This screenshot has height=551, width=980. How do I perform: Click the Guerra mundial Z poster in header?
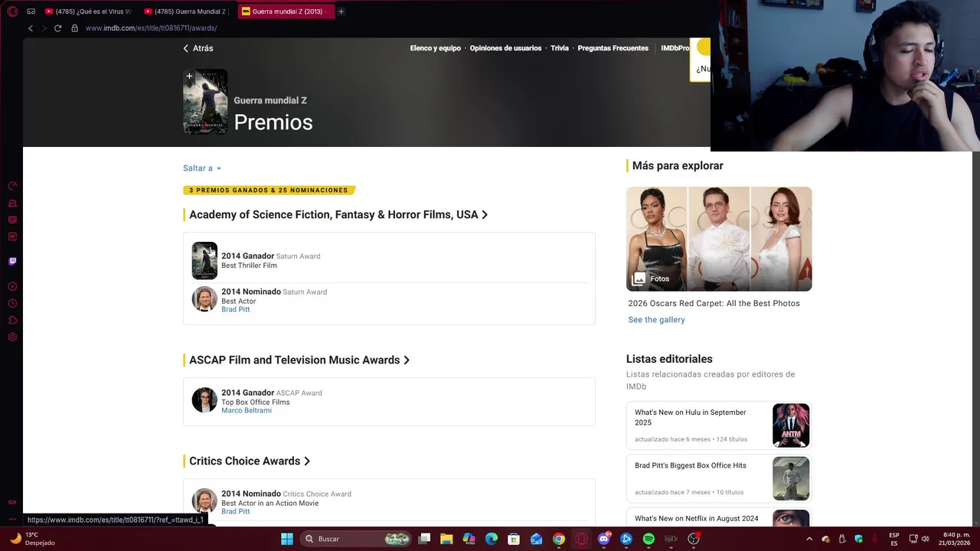pos(205,102)
